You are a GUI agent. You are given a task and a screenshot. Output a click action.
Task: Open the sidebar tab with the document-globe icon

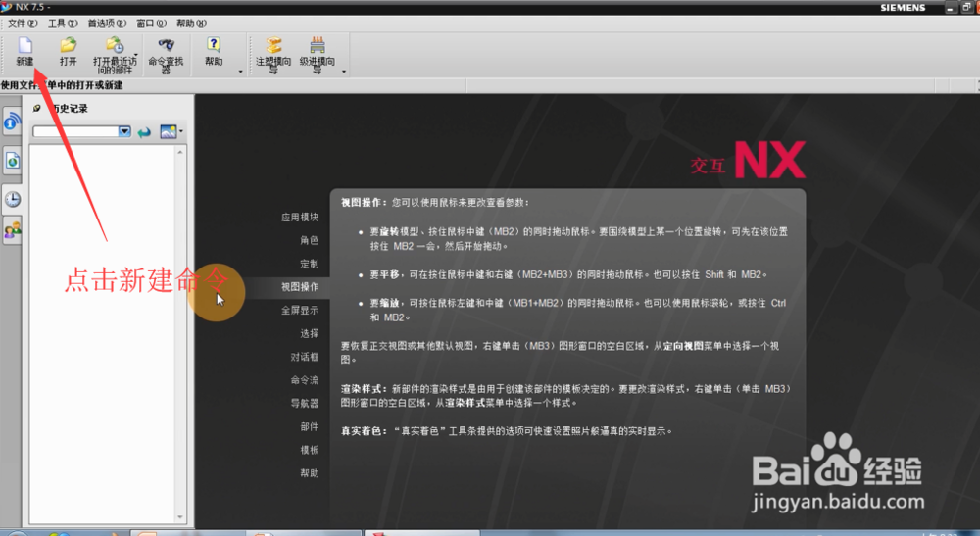12,161
